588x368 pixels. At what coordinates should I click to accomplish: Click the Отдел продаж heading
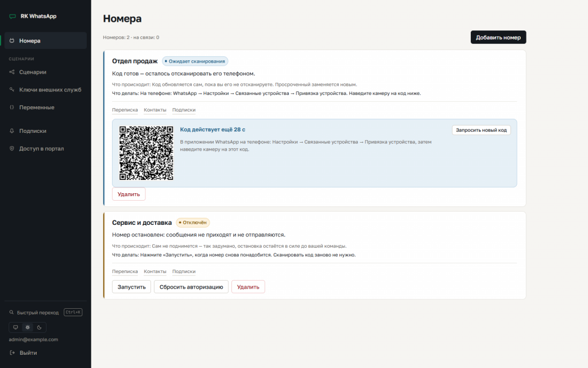pos(134,61)
